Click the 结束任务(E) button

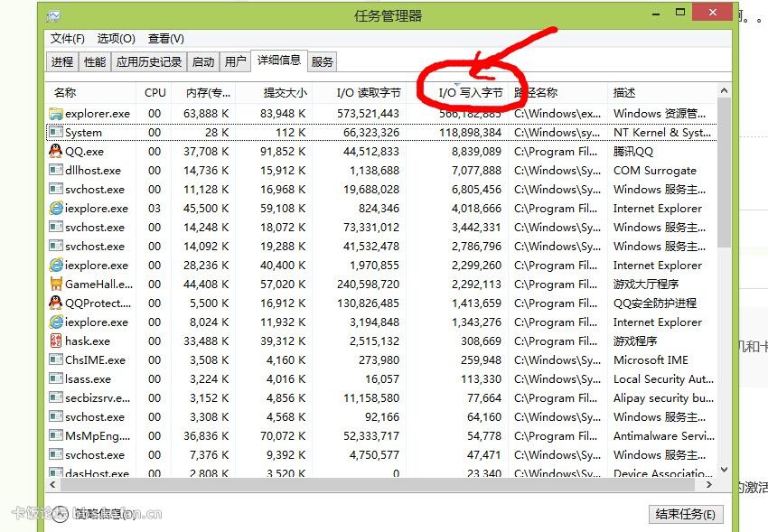685,514
